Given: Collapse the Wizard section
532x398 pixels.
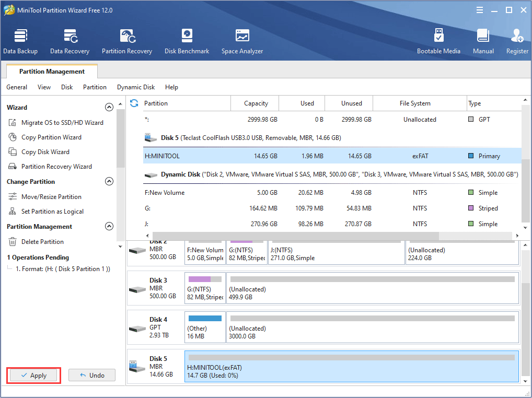Looking at the screenshot, I should tap(109, 107).
